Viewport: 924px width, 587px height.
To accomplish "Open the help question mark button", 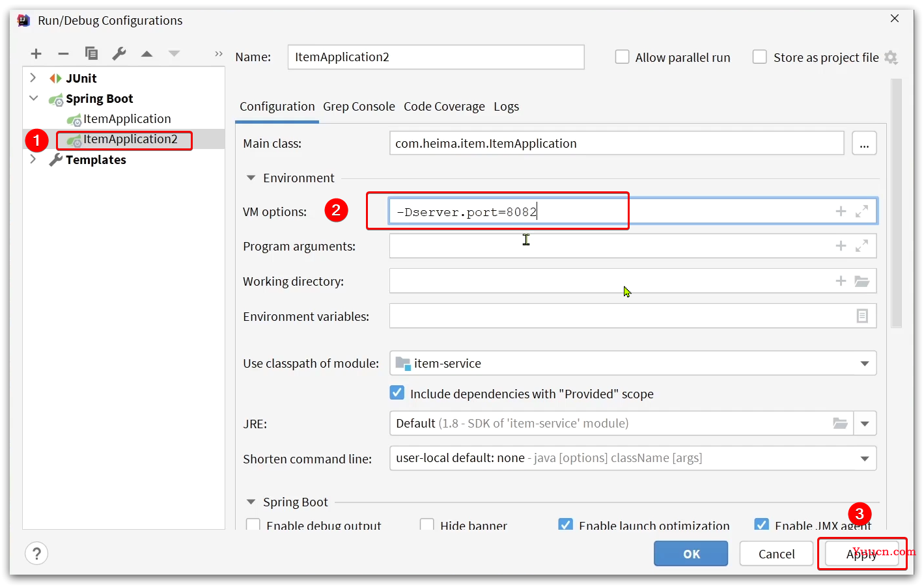I will tap(36, 554).
